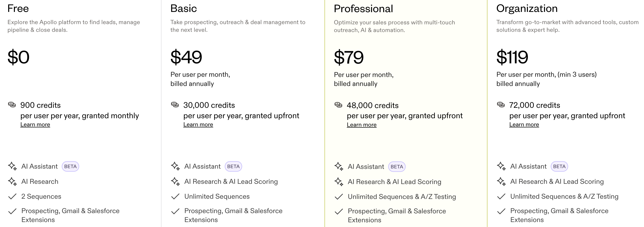This screenshot has height=227, width=644.
Task: Open Learn more under Free plan credits
Action: [35, 124]
